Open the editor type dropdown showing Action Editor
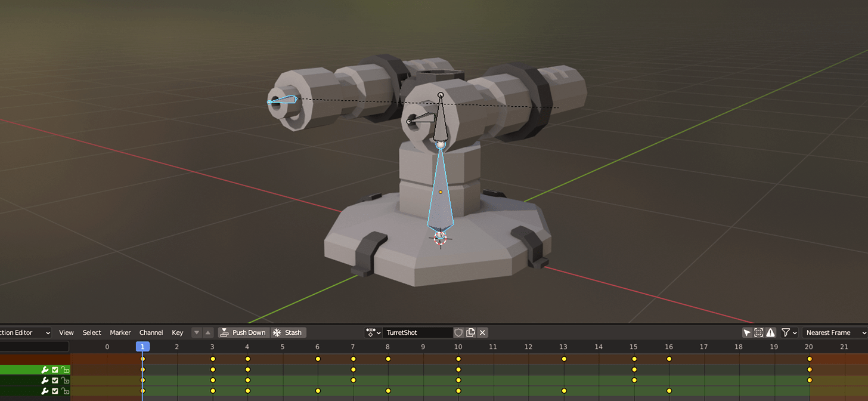The width and height of the screenshot is (868, 401). (x=24, y=332)
